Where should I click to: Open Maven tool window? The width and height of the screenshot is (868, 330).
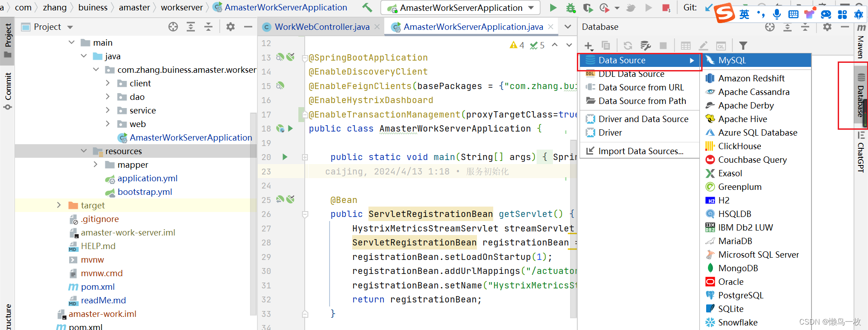(861, 42)
